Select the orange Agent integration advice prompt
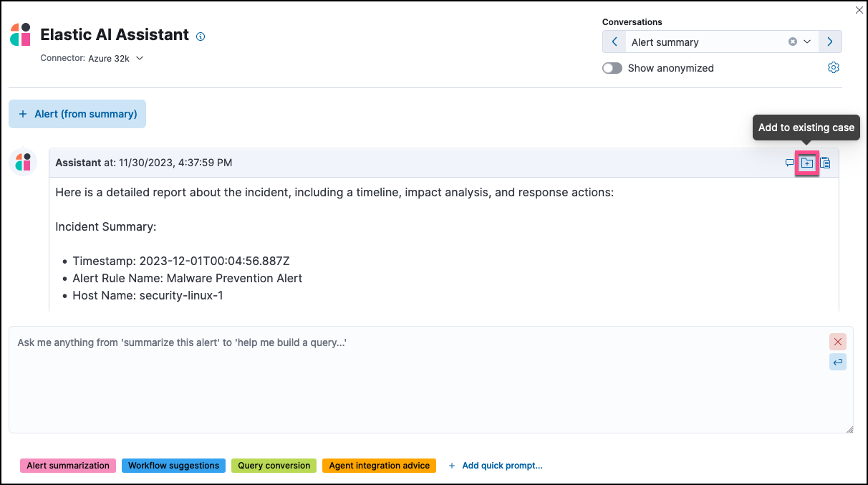The image size is (868, 485). [x=379, y=465]
